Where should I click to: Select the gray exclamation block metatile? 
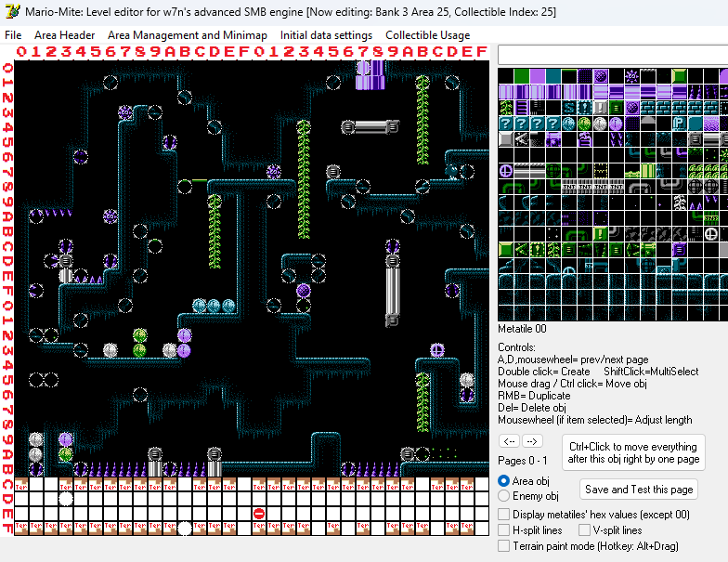(600, 108)
